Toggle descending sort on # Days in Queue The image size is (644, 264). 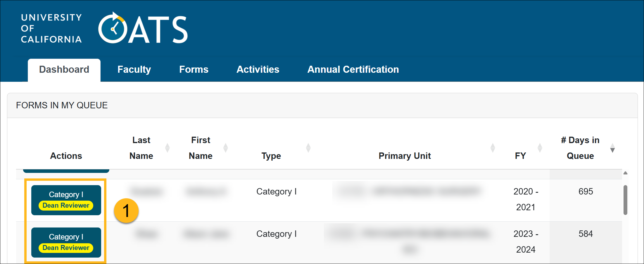tap(612, 149)
